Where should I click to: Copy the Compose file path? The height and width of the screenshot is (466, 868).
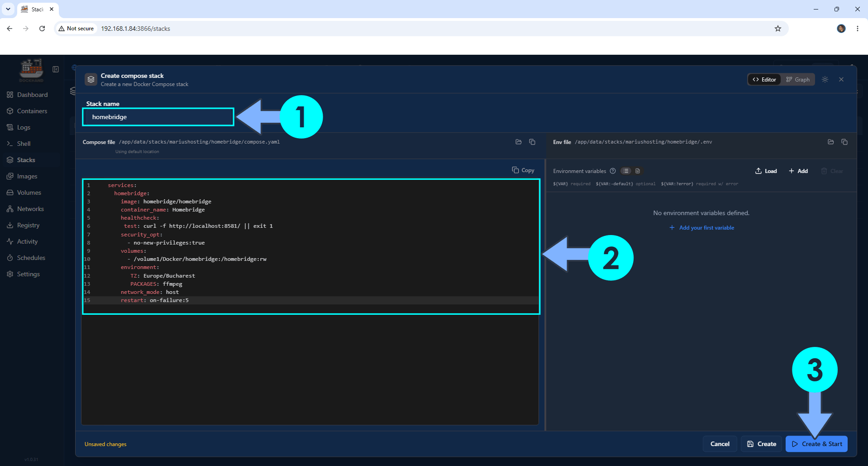pos(532,142)
